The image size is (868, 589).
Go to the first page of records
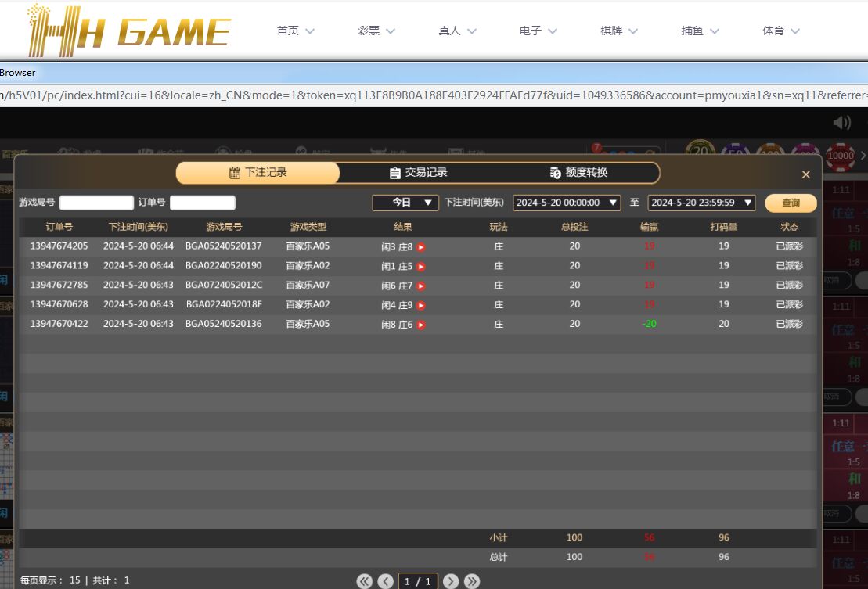tap(364, 581)
